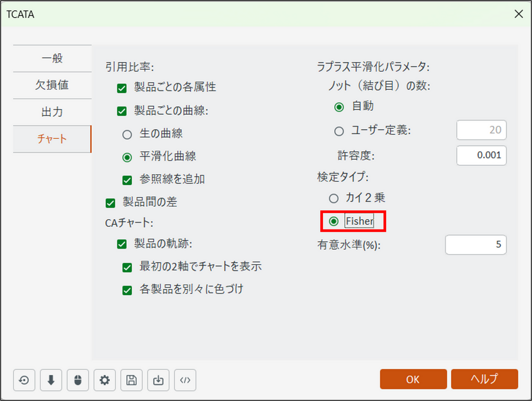Click the ノット（結び目）の数 label
This screenshot has width=532, height=401.
click(379, 85)
